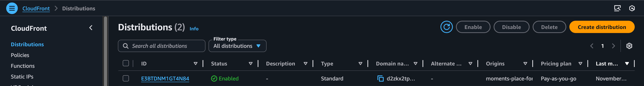Click the Search all distributions field

pyautogui.click(x=165, y=46)
